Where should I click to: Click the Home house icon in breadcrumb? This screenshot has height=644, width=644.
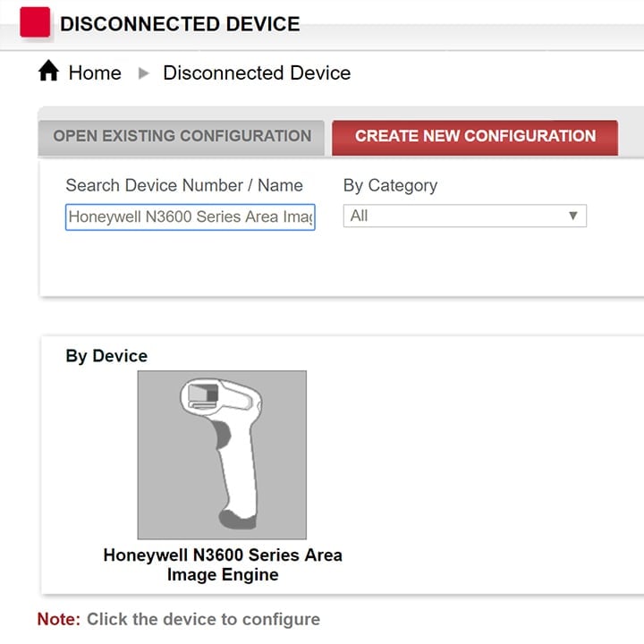(48, 71)
